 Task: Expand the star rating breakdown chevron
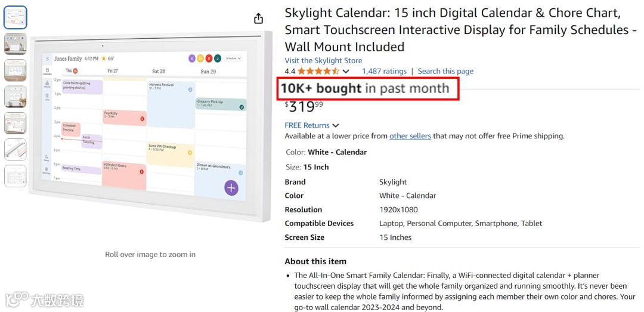tap(346, 72)
